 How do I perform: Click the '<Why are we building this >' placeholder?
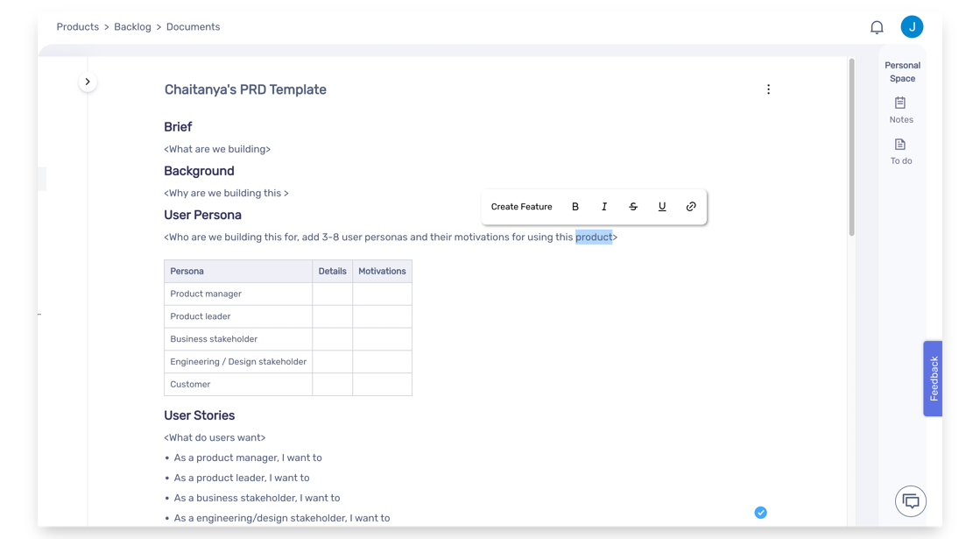226,193
